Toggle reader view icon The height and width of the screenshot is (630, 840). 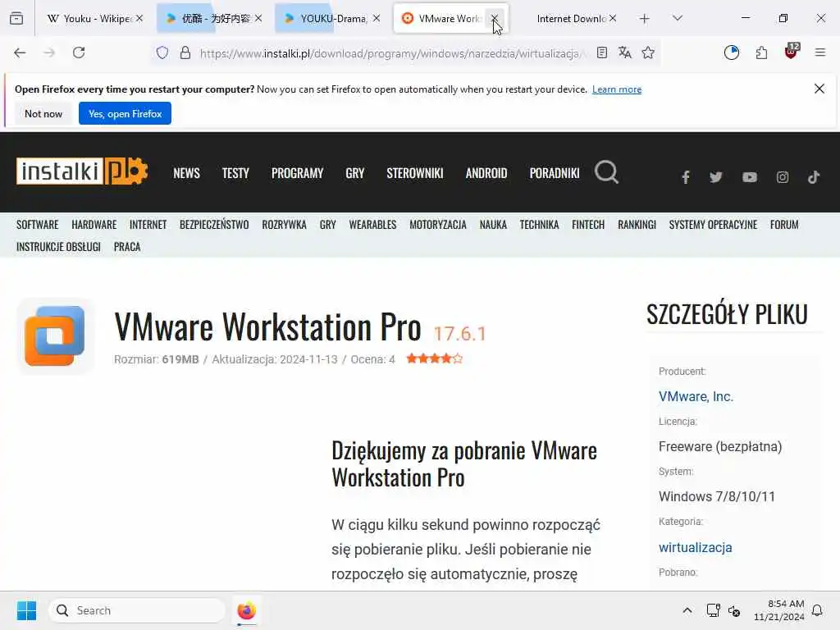[602, 52]
